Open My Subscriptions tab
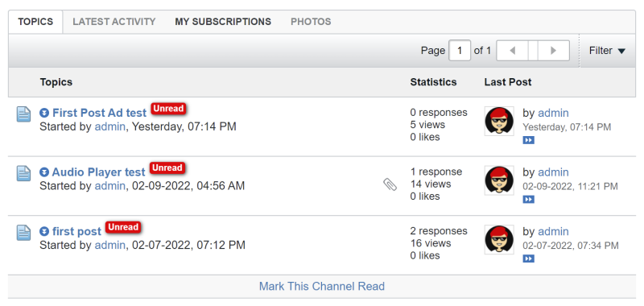The width and height of the screenshot is (644, 306). click(223, 22)
